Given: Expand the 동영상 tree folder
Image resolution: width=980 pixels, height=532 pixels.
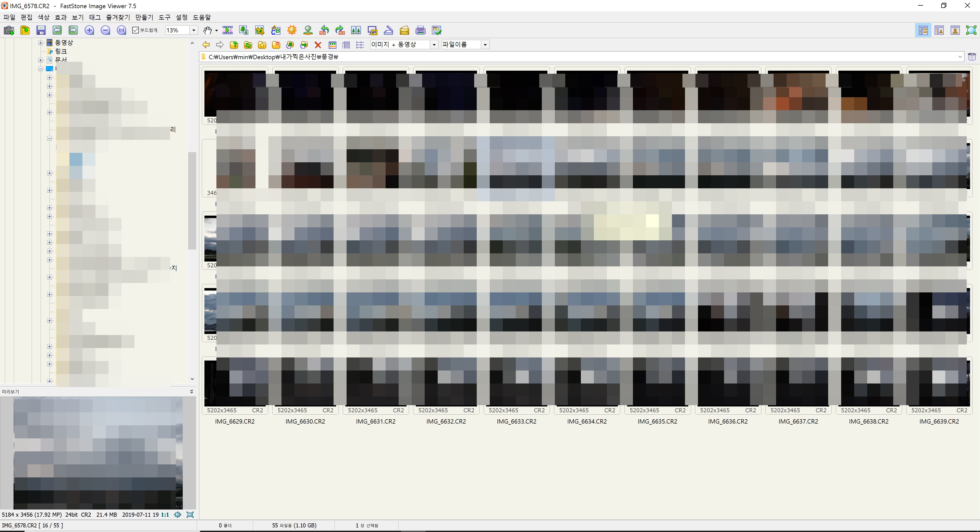Looking at the screenshot, I should tap(41, 43).
